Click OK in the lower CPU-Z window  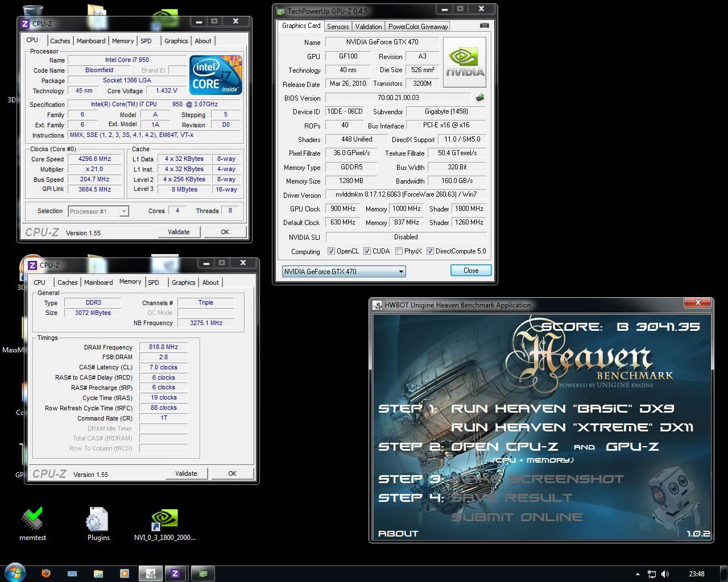(x=232, y=473)
